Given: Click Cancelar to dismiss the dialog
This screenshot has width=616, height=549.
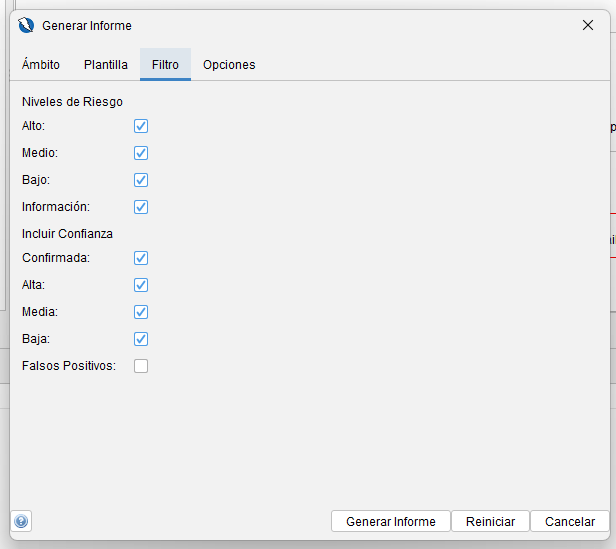Looking at the screenshot, I should click(569, 521).
